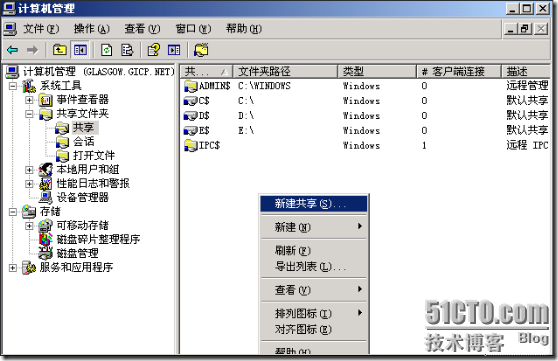Go back with the left arrow toolbar icon
This screenshot has height=361, width=558.
[x=12, y=50]
